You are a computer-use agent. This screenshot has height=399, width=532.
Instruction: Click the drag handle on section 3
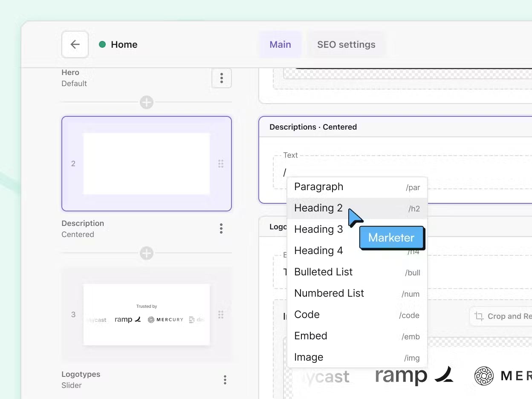221,315
